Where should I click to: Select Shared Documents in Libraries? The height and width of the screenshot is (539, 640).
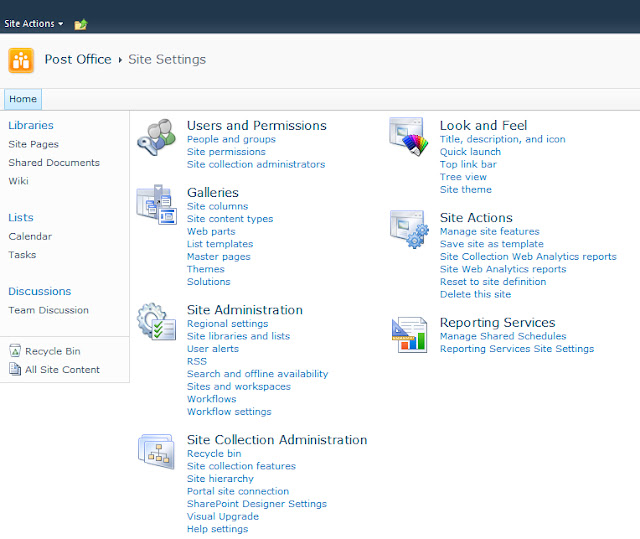coord(54,162)
